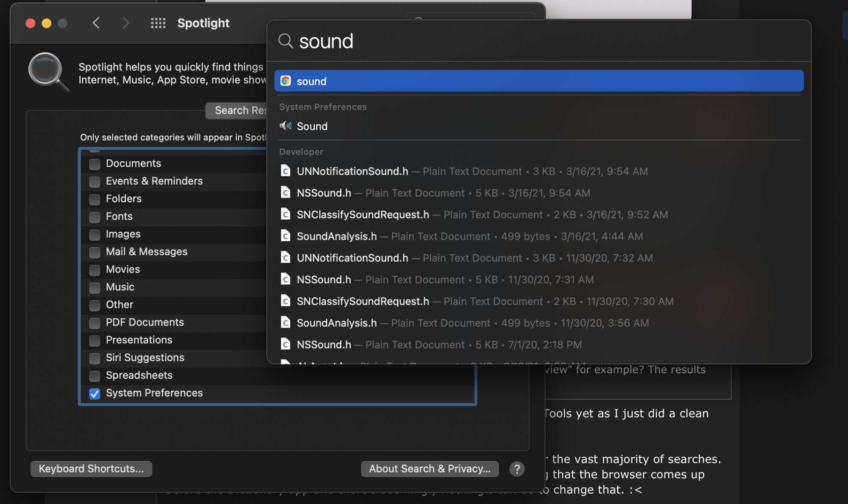This screenshot has height=504, width=848.
Task: Enable the Documents category checkbox
Action: pos(95,164)
